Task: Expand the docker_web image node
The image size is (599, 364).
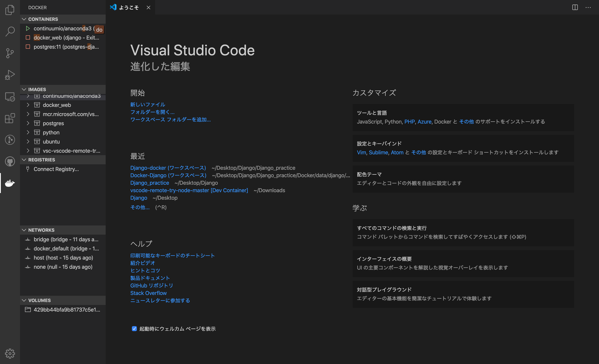Action: (x=28, y=105)
